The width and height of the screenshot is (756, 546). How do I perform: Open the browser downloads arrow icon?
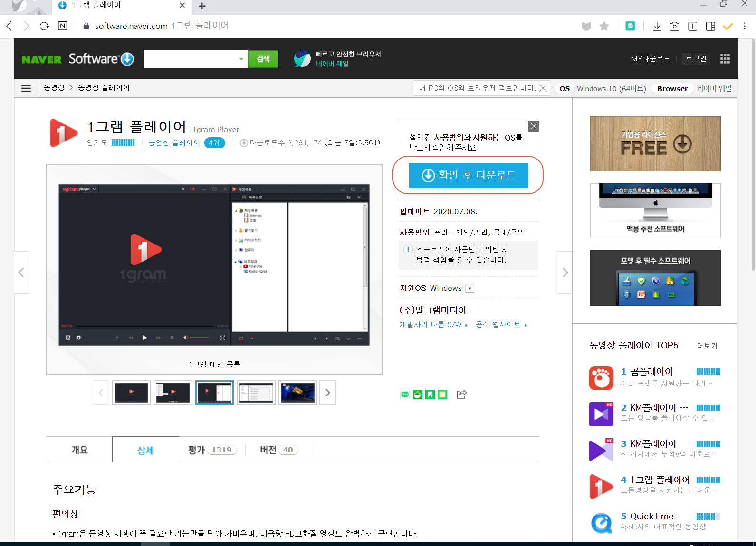[657, 26]
